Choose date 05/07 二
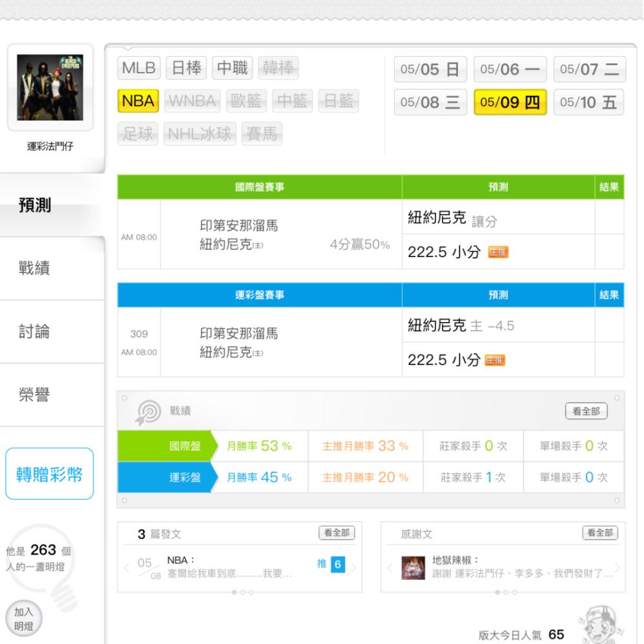The height and width of the screenshot is (644, 644). [x=589, y=69]
